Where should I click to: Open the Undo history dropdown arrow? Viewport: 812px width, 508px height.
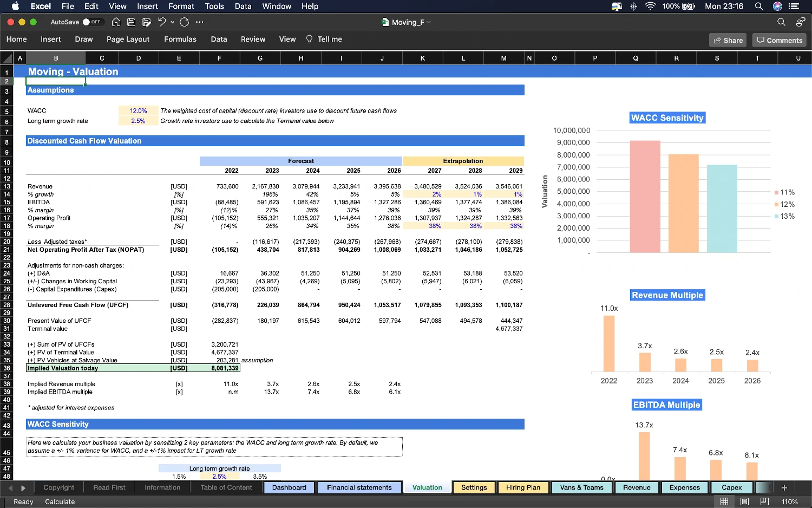[173, 22]
